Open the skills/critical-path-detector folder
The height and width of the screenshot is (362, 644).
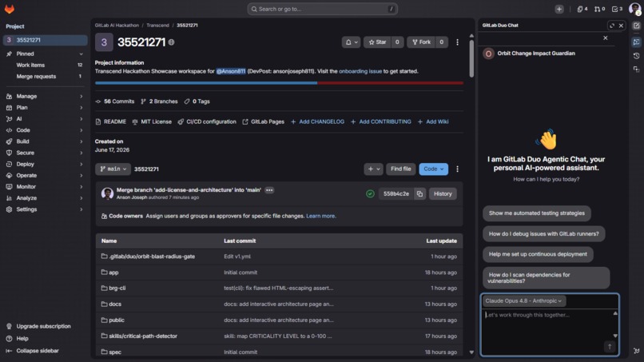tap(143, 336)
